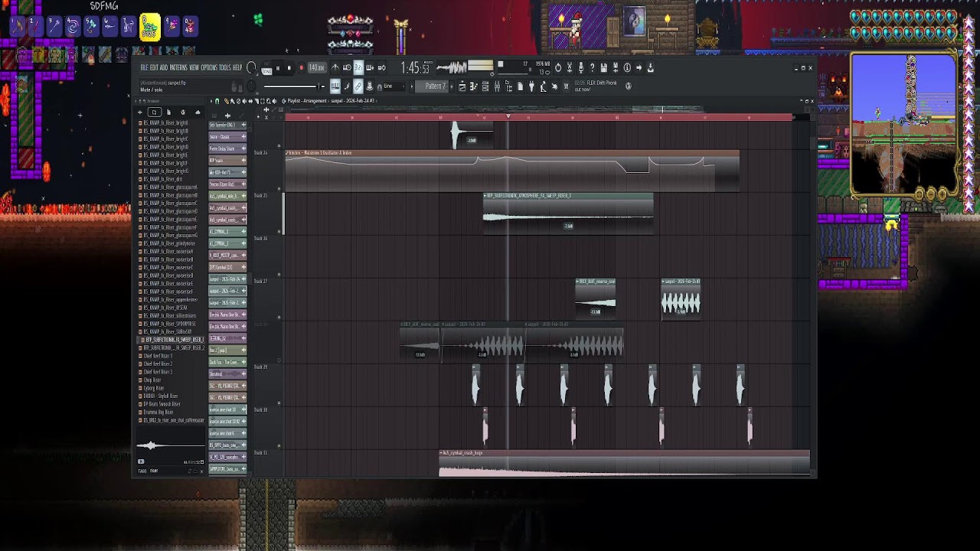Screen dimensions: 980x551
Task: Adjust the main pitch knob
Action: pyautogui.click(x=251, y=85)
